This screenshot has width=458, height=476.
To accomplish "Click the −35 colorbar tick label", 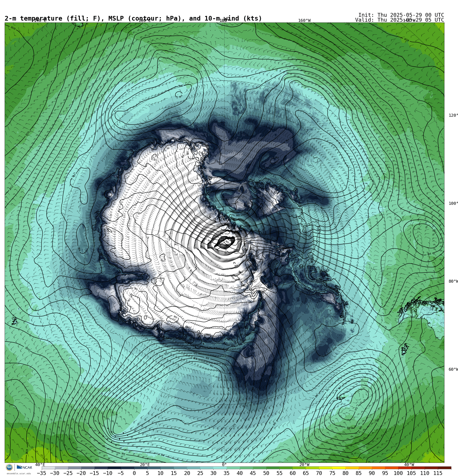I will tap(42, 473).
